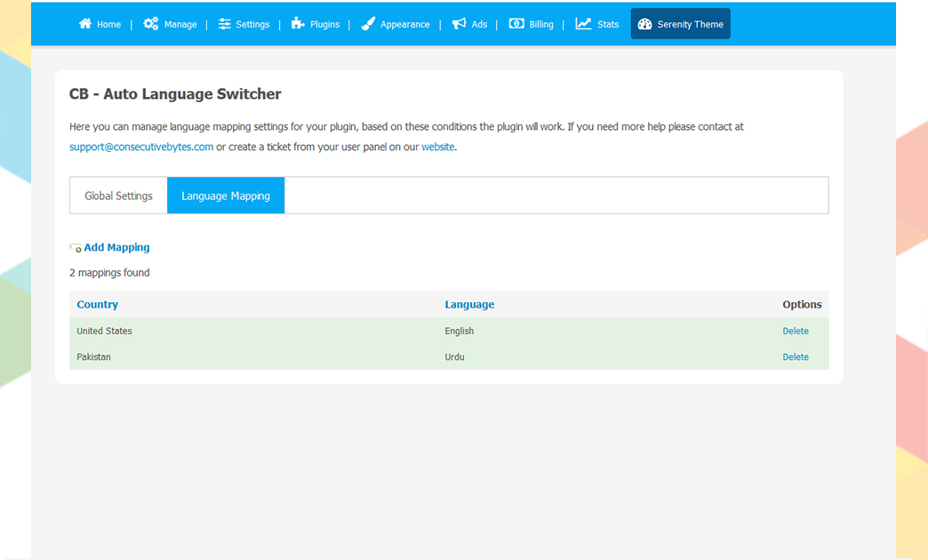Delete the United States mapping
The height and width of the screenshot is (560, 928).
pyautogui.click(x=795, y=331)
